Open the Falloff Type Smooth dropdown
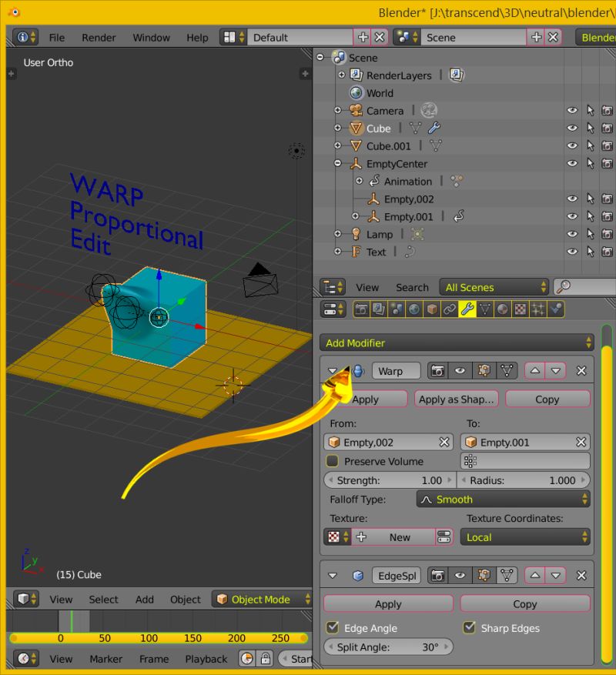This screenshot has height=675, width=616. click(x=503, y=499)
